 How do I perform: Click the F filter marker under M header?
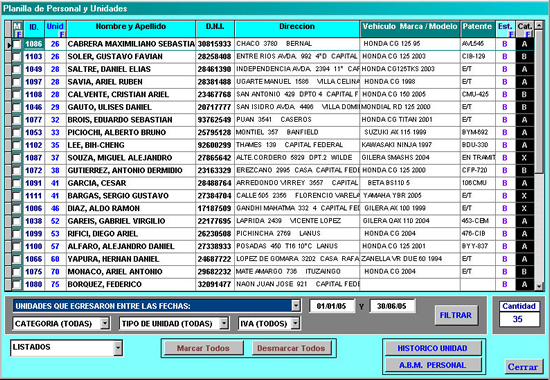[x=19, y=34]
